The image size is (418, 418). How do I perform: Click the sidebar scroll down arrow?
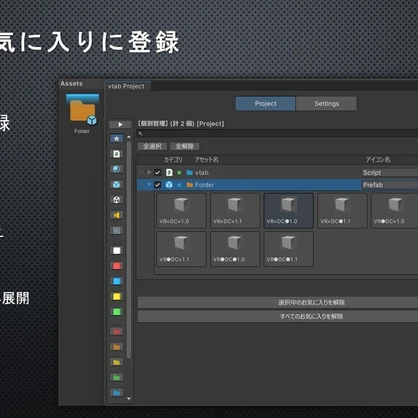[129, 398]
